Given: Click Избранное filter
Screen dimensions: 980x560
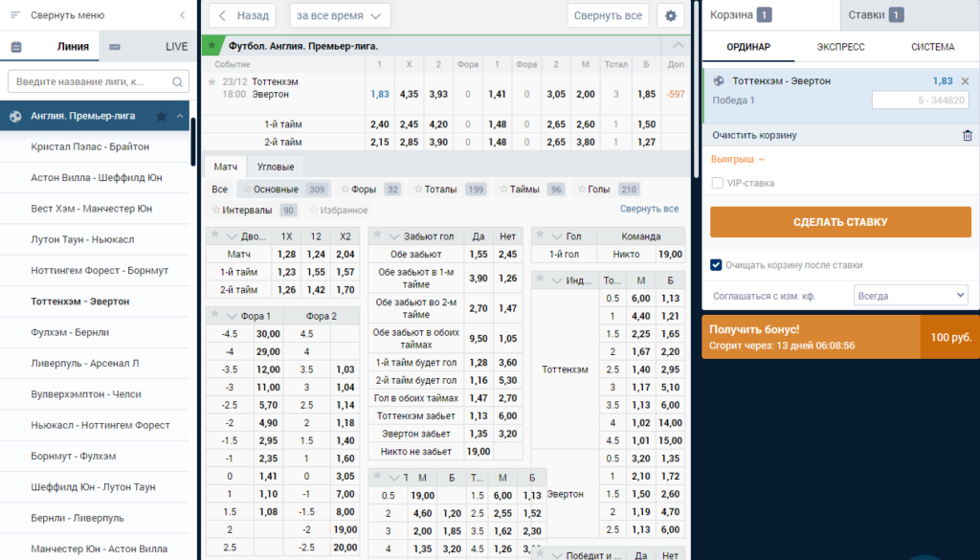Looking at the screenshot, I should 340,211.
